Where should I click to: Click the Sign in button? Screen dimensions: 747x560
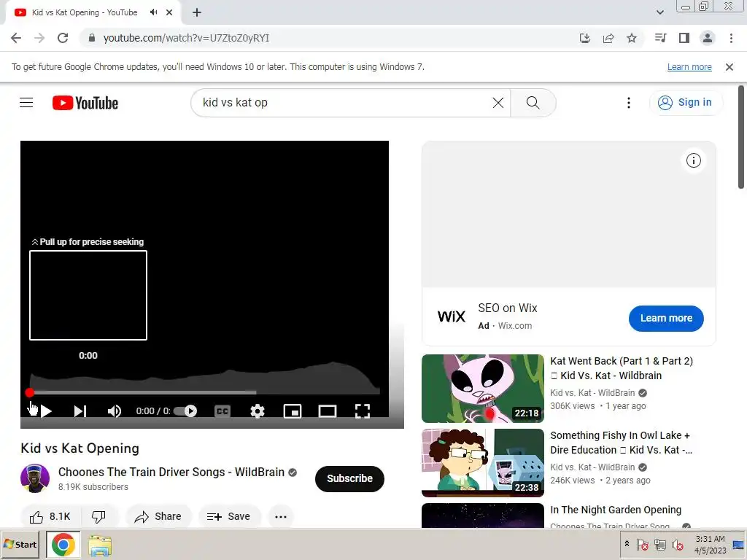(x=685, y=102)
